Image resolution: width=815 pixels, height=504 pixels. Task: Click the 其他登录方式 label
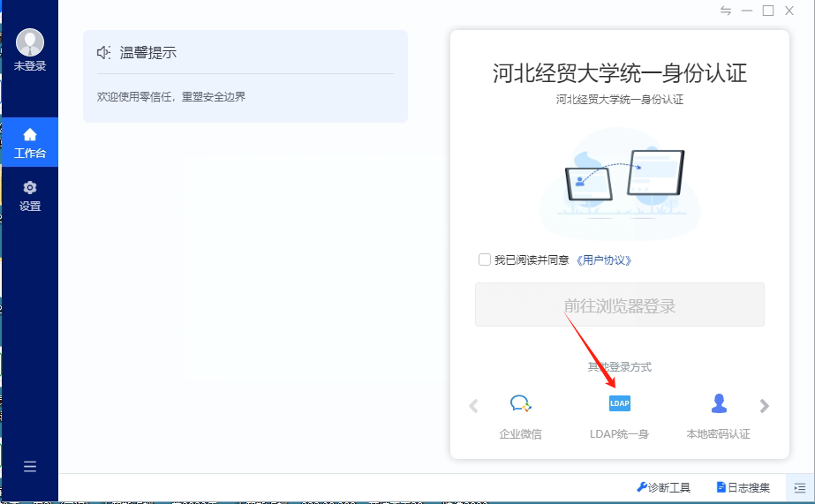[620, 367]
